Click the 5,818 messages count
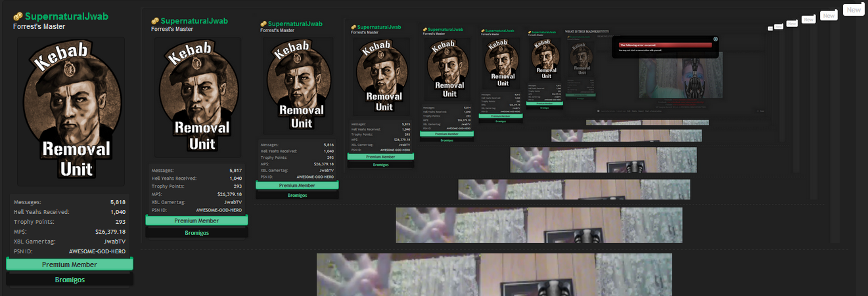The width and height of the screenshot is (868, 296). [x=118, y=202]
